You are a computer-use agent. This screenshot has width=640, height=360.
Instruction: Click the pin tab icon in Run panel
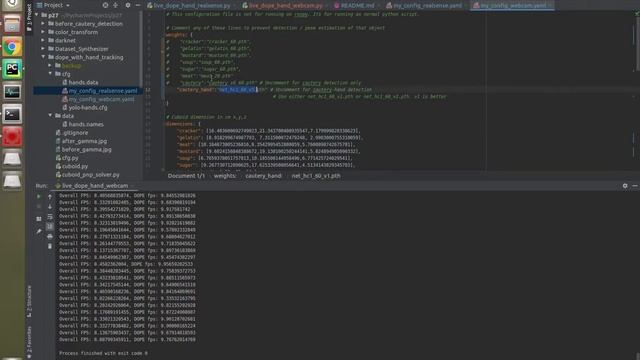click(x=39, y=231)
